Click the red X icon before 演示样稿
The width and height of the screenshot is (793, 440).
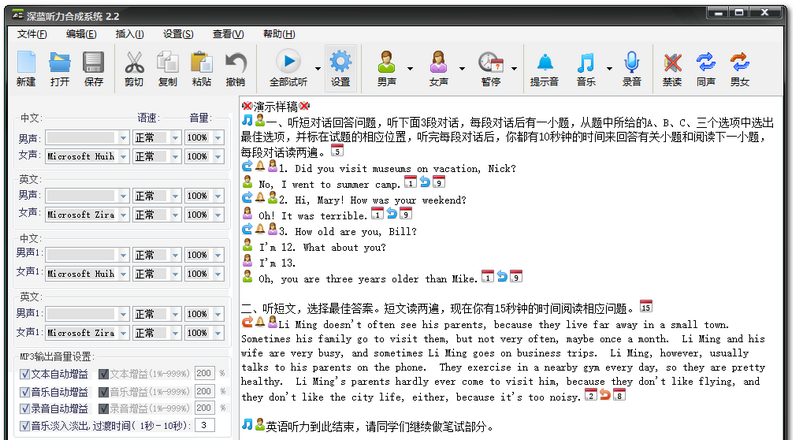(247, 106)
